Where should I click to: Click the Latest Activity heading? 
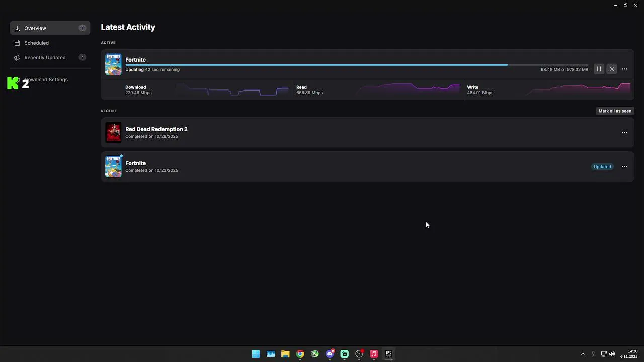pos(128,27)
